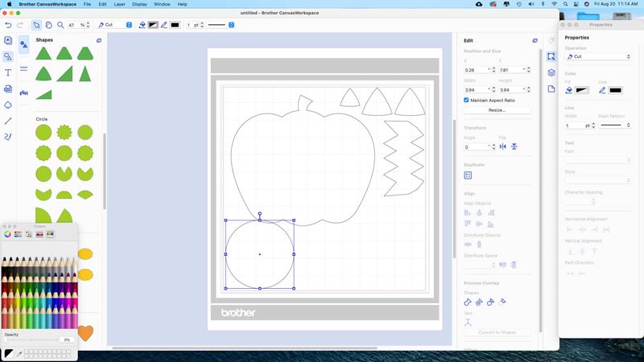Open the Dash Pattern dropdown in Properties
644x362 pixels.
tap(616, 125)
